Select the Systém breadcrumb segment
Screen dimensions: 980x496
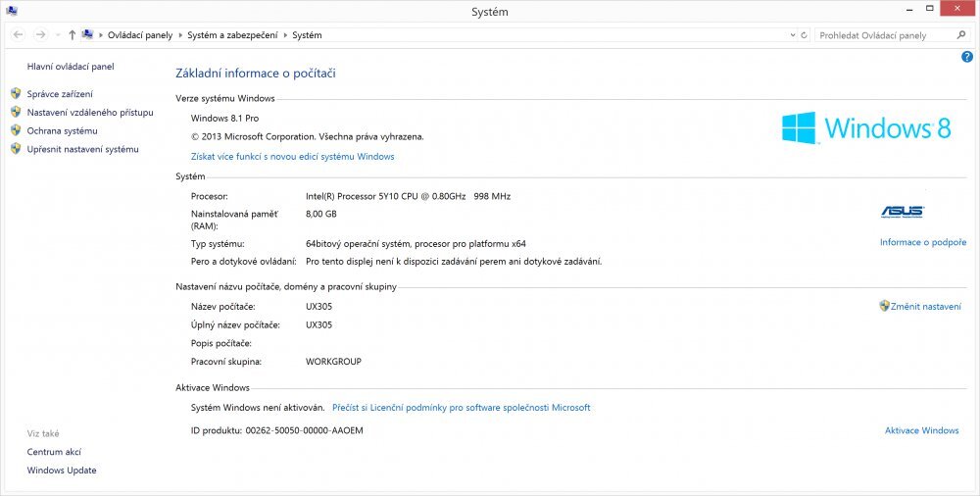click(307, 35)
